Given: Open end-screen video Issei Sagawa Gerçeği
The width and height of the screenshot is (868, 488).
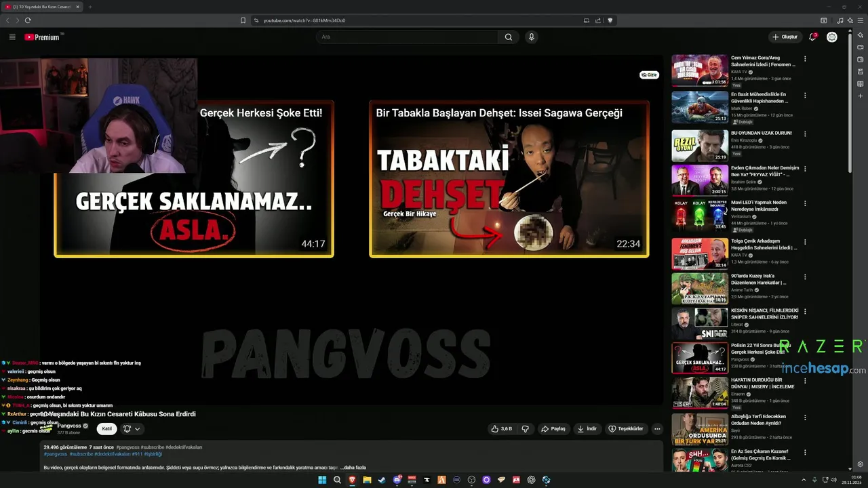Looking at the screenshot, I should coord(509,179).
